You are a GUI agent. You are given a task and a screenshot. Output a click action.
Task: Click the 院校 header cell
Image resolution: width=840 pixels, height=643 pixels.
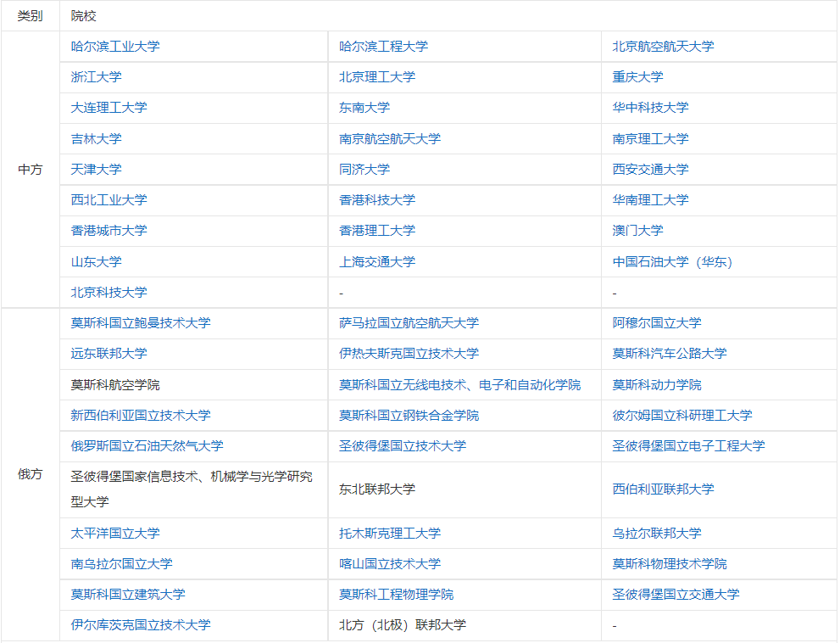(x=448, y=16)
